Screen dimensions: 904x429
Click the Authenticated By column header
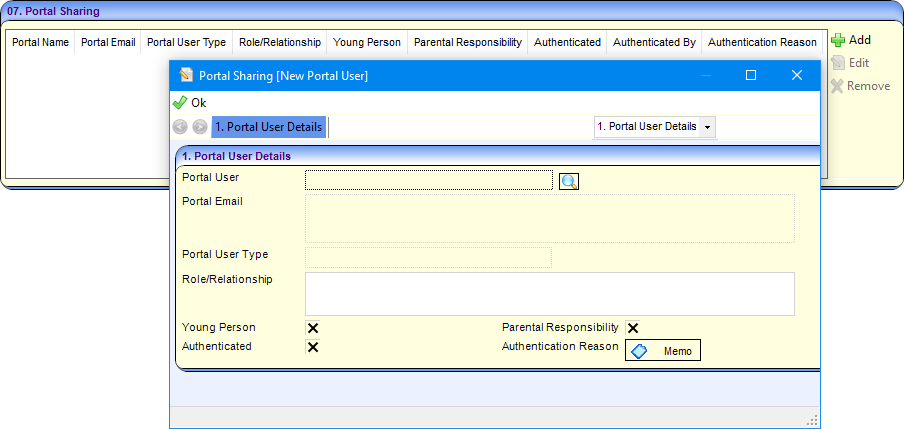654,42
